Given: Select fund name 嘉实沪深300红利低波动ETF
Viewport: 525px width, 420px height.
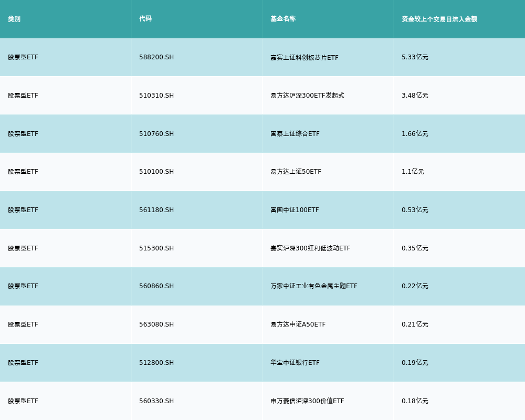Looking at the screenshot, I should coord(310,248).
